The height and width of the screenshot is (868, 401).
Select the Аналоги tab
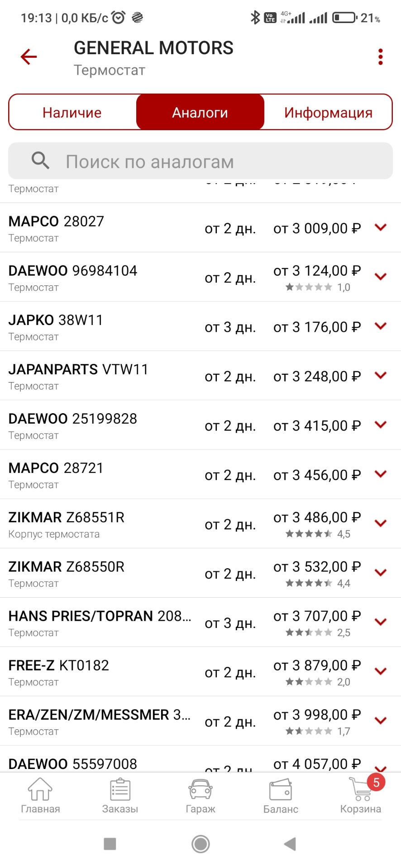tap(200, 112)
